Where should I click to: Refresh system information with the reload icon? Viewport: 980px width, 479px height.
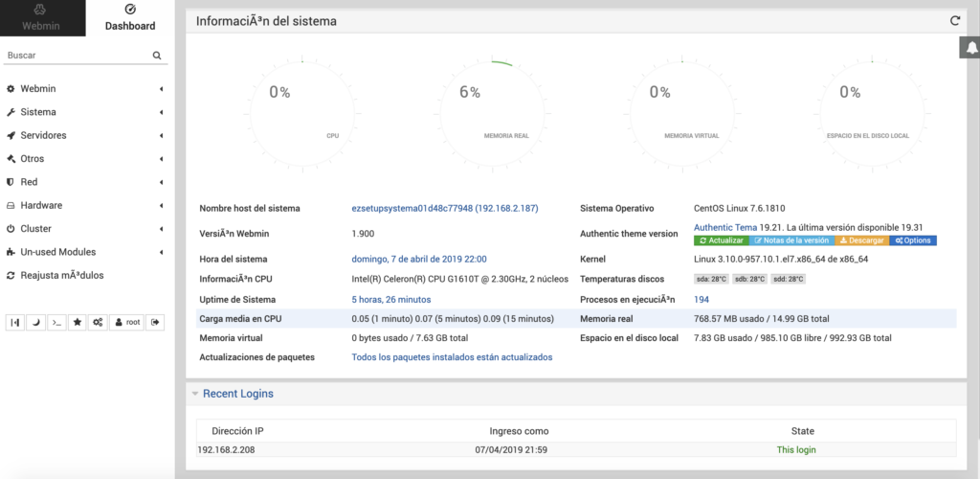point(954,21)
